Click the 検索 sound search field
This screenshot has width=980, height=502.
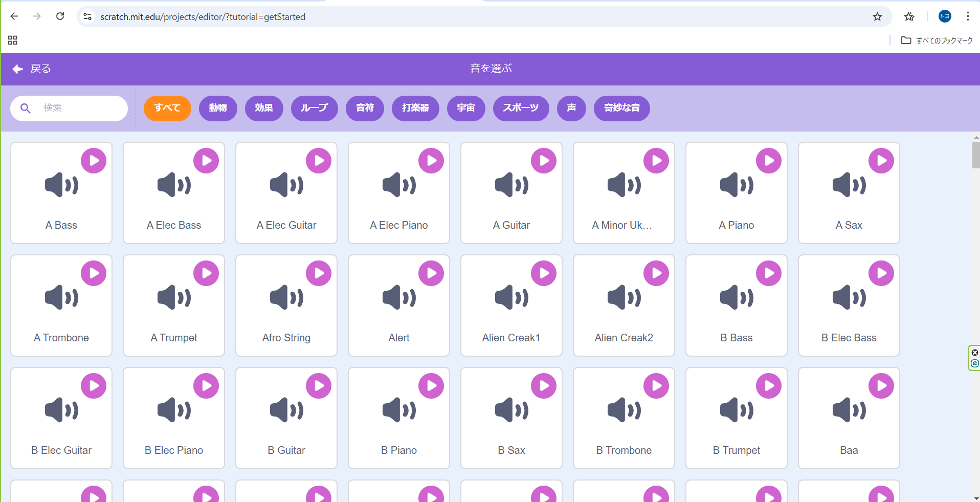click(77, 108)
